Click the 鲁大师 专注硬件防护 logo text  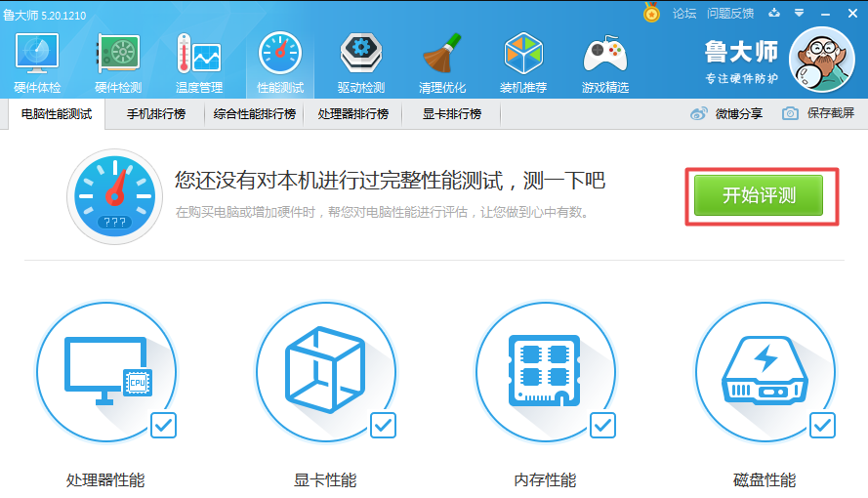pyautogui.click(x=742, y=62)
